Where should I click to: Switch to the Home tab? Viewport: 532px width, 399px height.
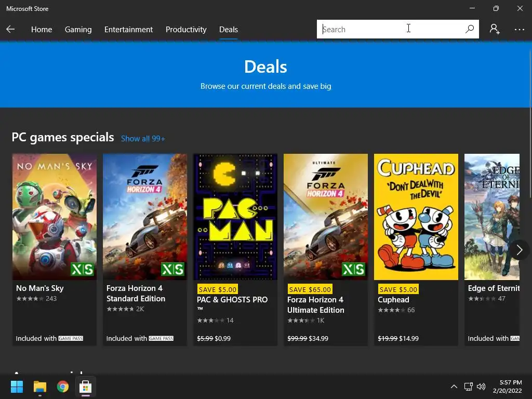[42, 30]
